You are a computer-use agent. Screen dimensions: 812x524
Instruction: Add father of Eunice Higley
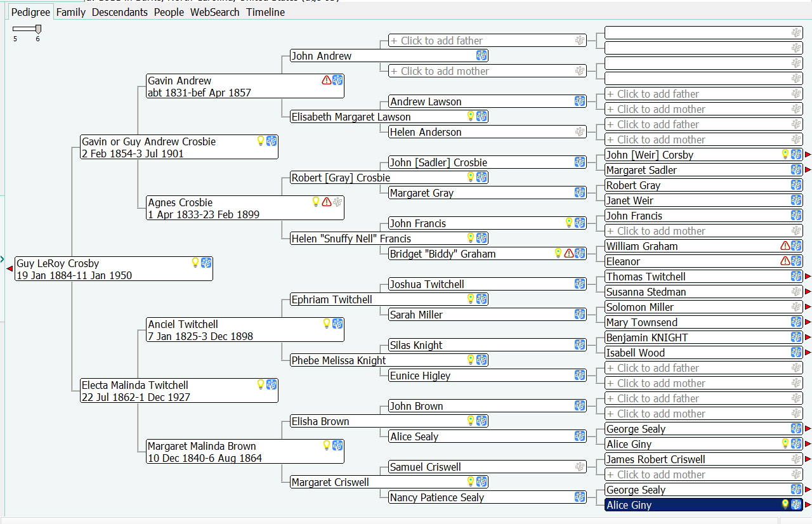pyautogui.click(x=704, y=367)
